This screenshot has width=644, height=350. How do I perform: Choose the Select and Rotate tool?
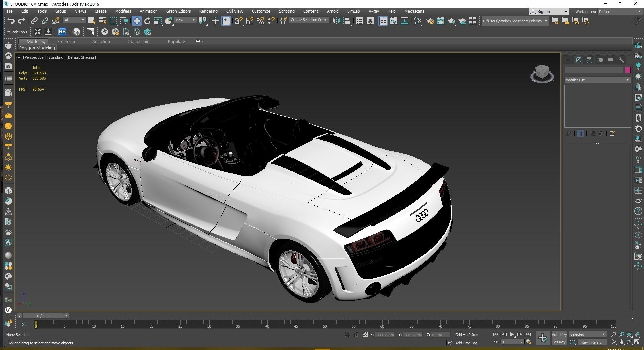(147, 21)
